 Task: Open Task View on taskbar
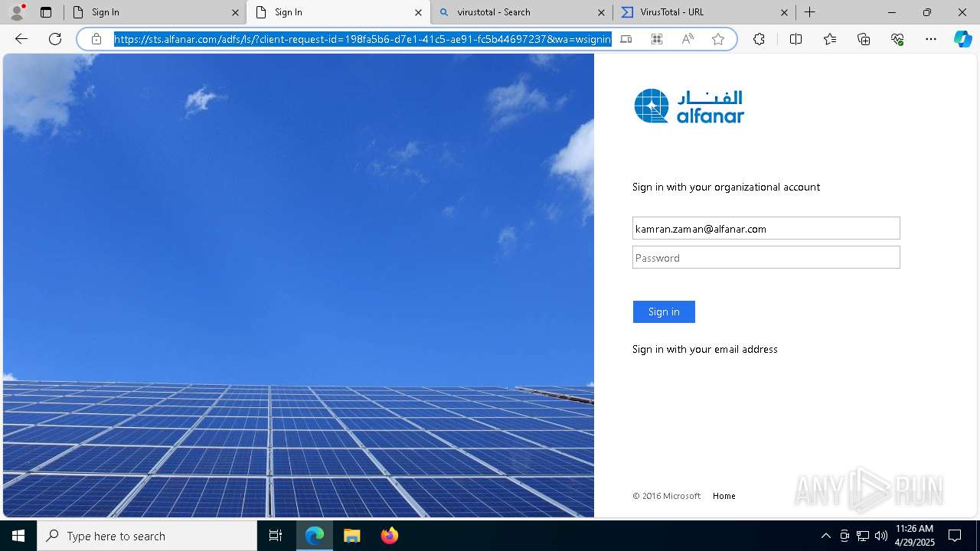(276, 536)
